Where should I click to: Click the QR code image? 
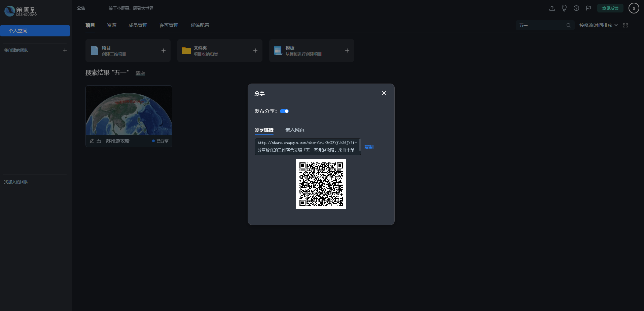point(321,184)
